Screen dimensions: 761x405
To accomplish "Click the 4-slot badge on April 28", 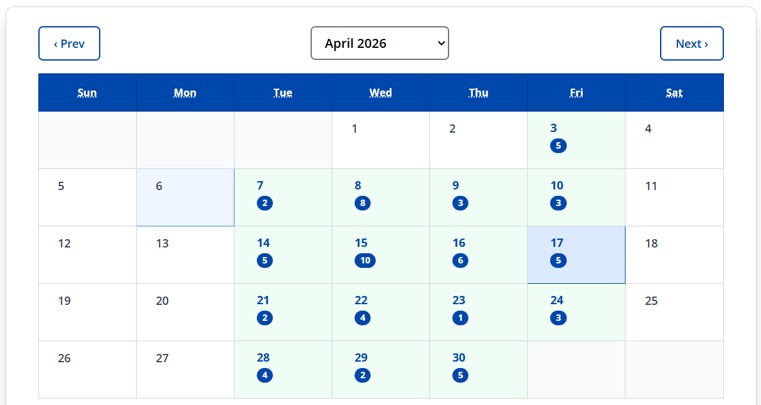I will coord(264,376).
